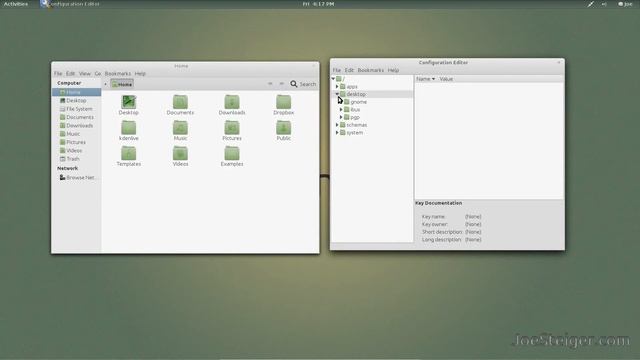Expand the schemas node in the tree
Viewport: 640px width, 360px height.
337,125
